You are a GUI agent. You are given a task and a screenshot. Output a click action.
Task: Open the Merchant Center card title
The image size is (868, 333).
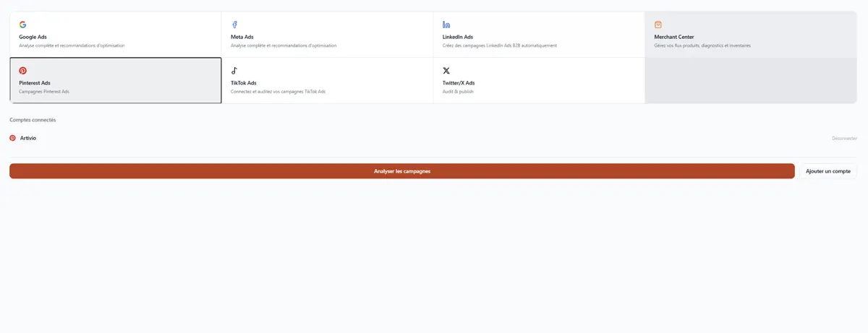[674, 37]
